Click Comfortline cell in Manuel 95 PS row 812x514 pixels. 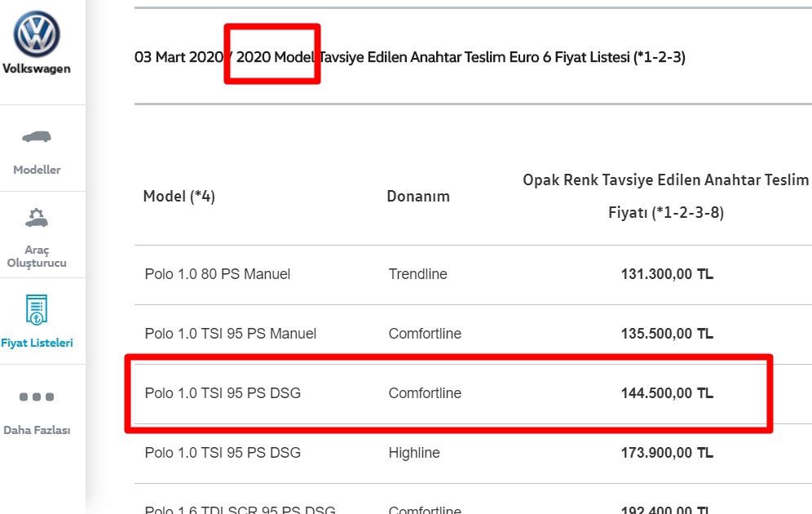[426, 334]
